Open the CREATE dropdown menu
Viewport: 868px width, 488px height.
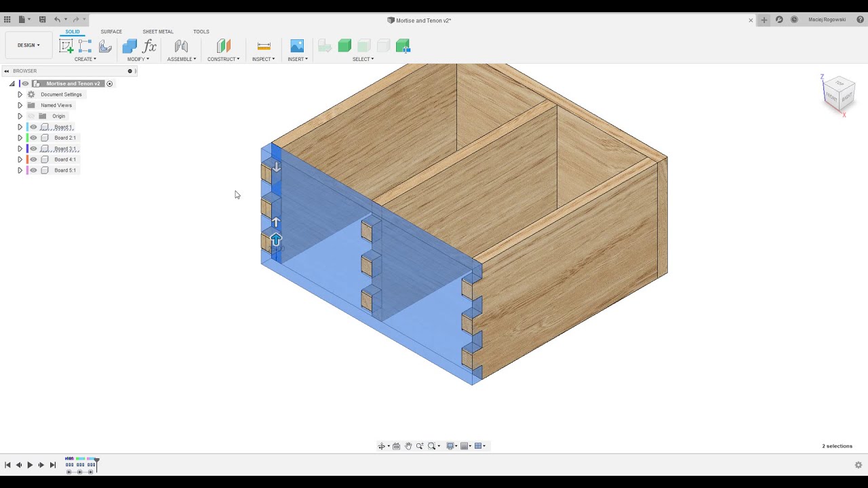(x=85, y=59)
